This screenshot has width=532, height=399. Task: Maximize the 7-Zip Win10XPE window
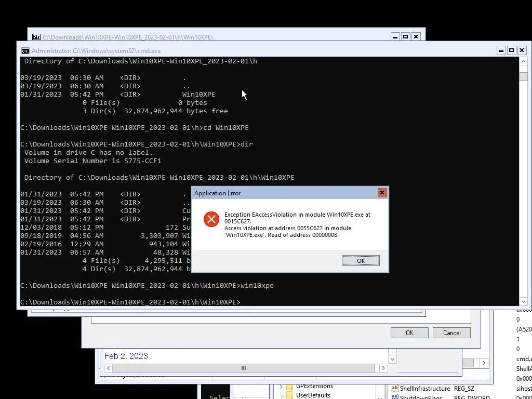tap(405, 37)
